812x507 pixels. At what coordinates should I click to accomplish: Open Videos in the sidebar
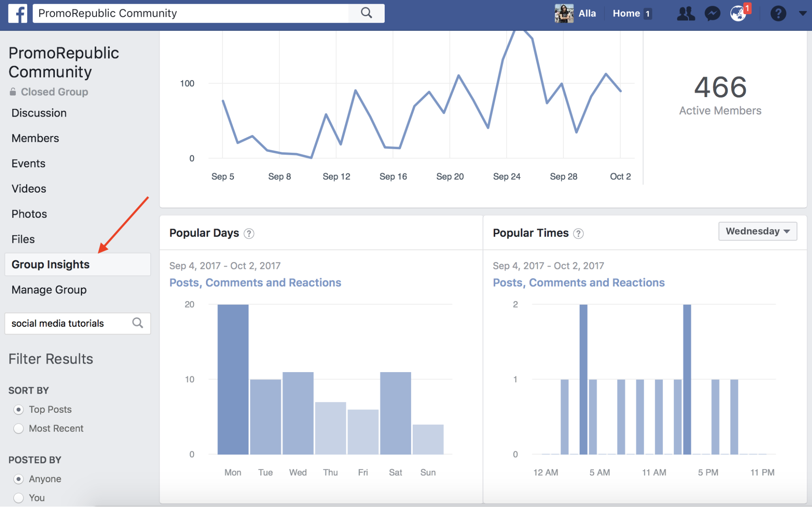tap(29, 188)
